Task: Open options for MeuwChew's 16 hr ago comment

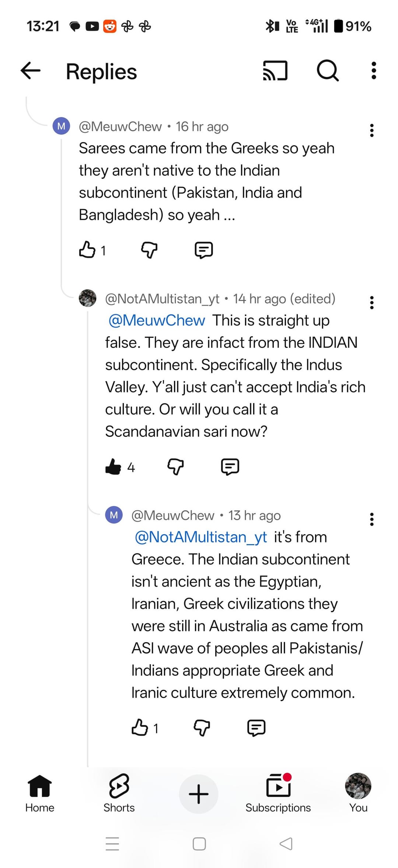Action: tap(371, 130)
